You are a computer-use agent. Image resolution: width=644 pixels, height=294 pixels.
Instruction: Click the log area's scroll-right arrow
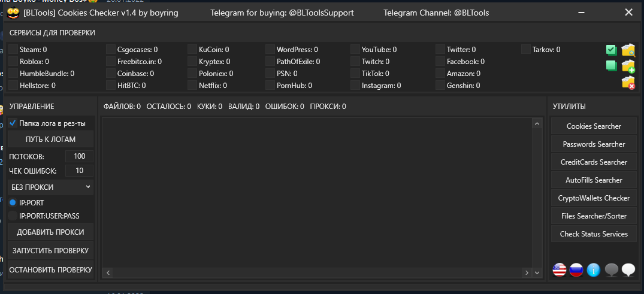click(x=527, y=272)
